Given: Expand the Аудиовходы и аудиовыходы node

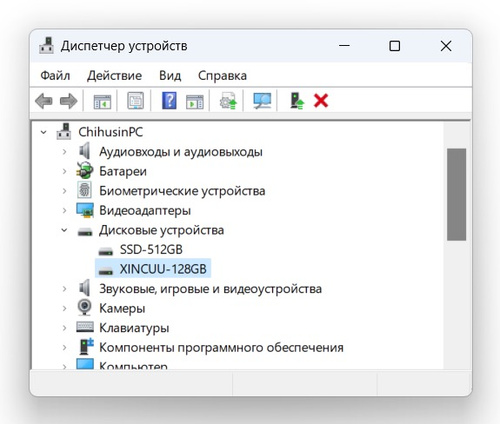Looking at the screenshot, I should 64,152.
